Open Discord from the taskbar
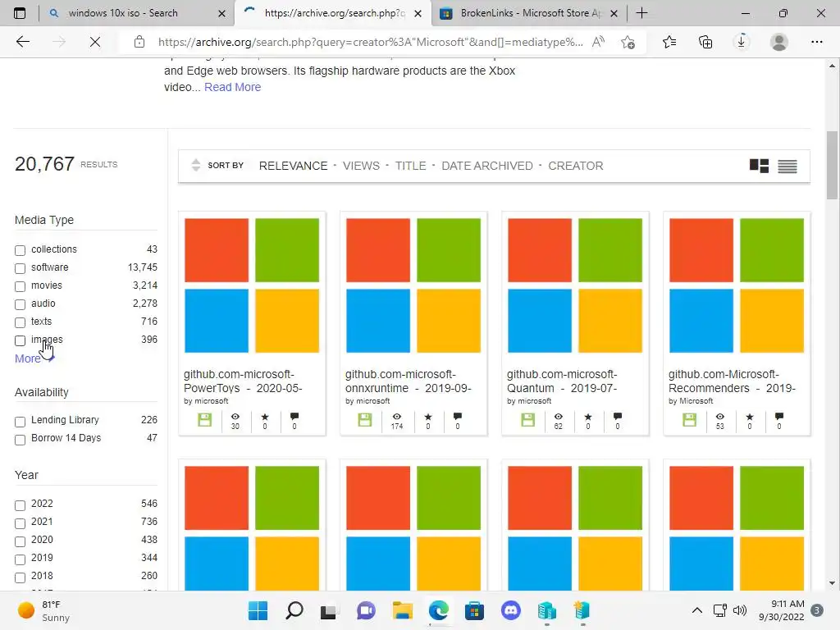Screen dimensions: 840x630 510,610
